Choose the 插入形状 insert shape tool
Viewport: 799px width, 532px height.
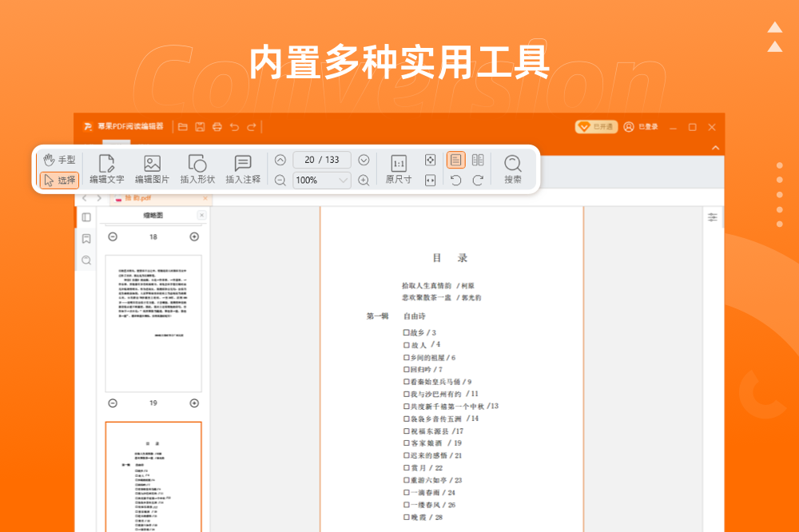[197, 169]
